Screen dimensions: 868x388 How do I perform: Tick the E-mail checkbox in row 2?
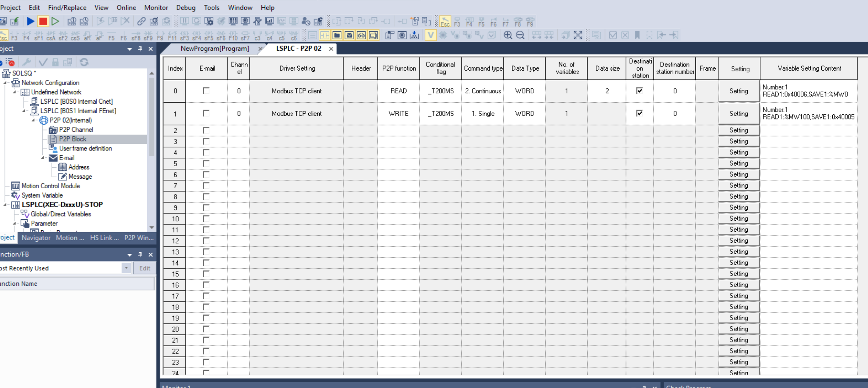(206, 130)
